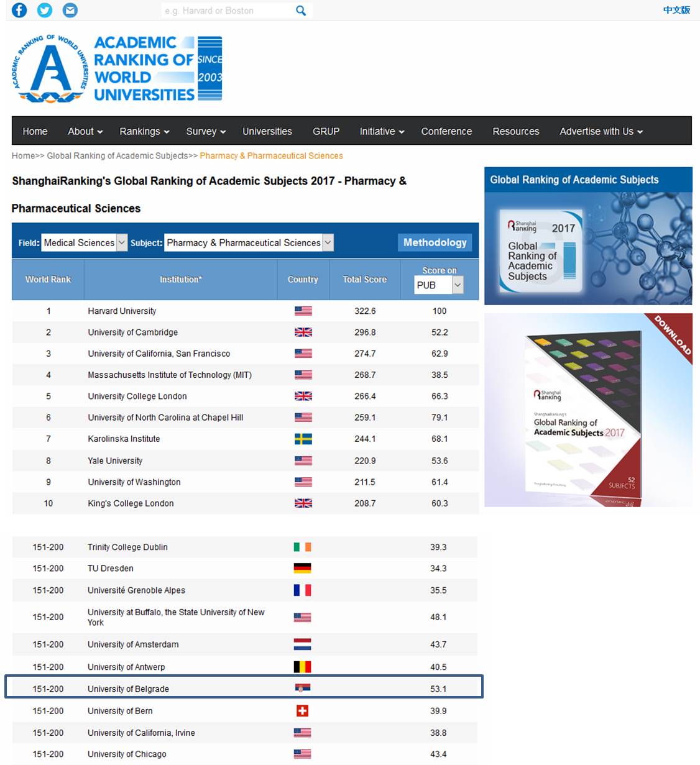
Task: Open the Twitter share icon
Action: (45, 10)
